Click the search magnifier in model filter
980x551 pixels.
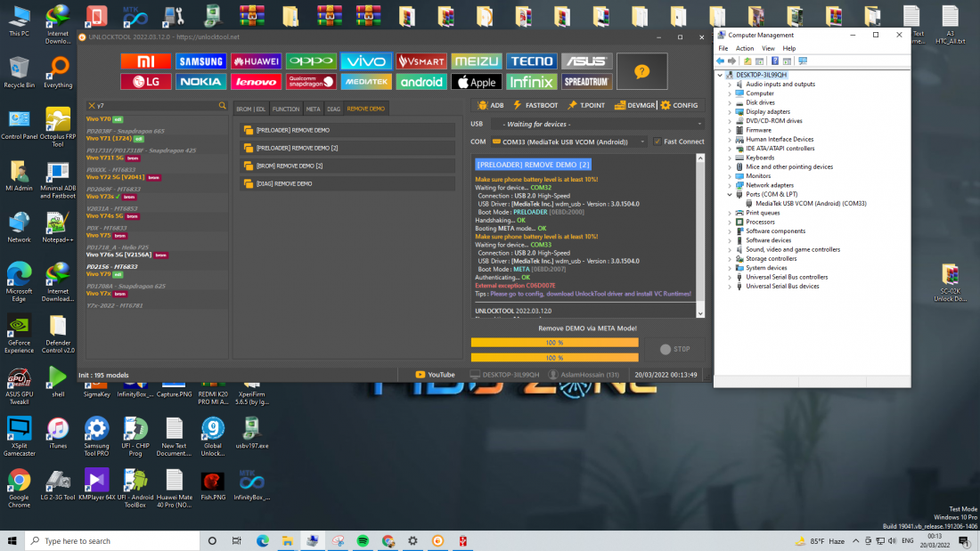[x=222, y=106]
